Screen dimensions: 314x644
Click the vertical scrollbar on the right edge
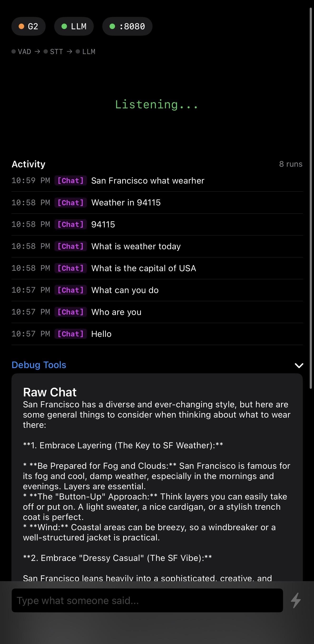310,198
